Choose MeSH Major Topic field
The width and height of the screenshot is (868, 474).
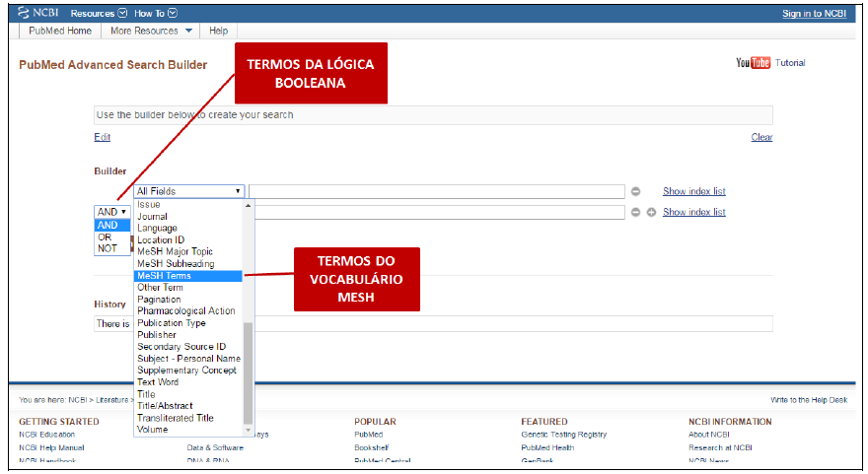tap(187, 251)
